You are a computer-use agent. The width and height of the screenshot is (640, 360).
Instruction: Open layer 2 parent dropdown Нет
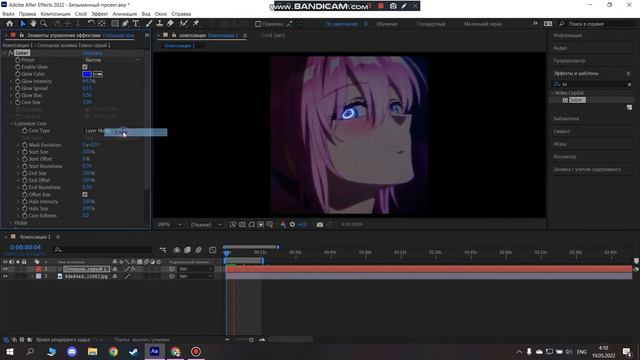pyautogui.click(x=195, y=276)
